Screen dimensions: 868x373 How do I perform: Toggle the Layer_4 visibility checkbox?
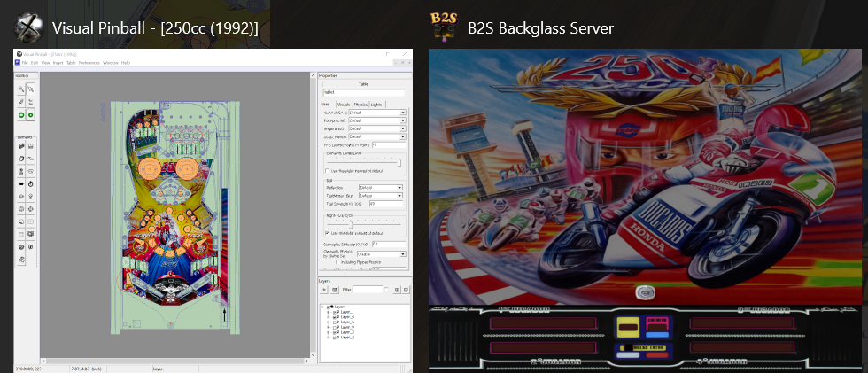335,317
